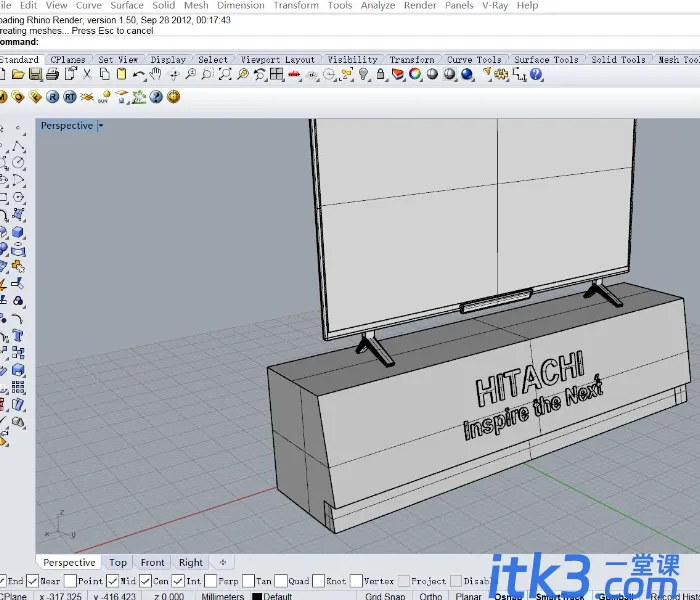700x600 pixels.
Task: Switch to Solid Tools toolbar tab
Action: coord(618,60)
